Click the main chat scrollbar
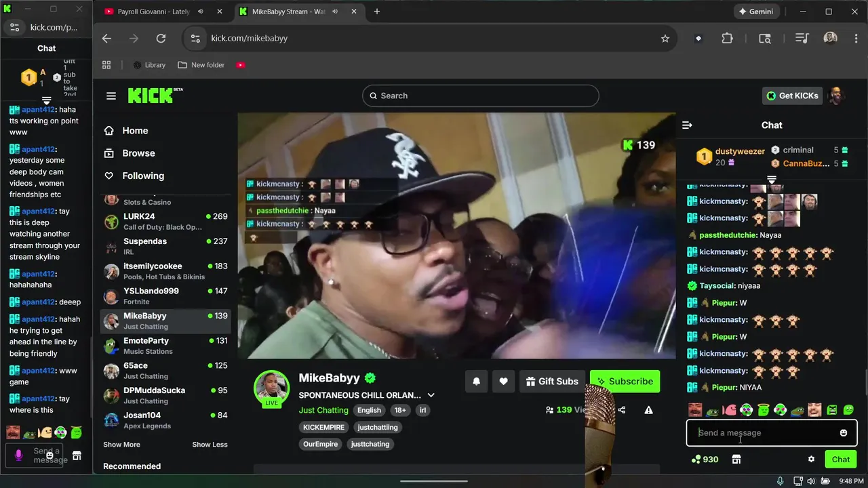 [x=865, y=383]
